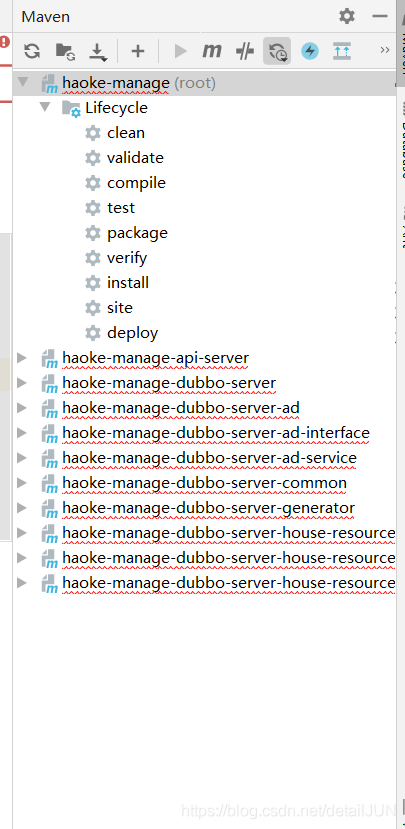Generate sources and update folders icon

[x=66, y=51]
